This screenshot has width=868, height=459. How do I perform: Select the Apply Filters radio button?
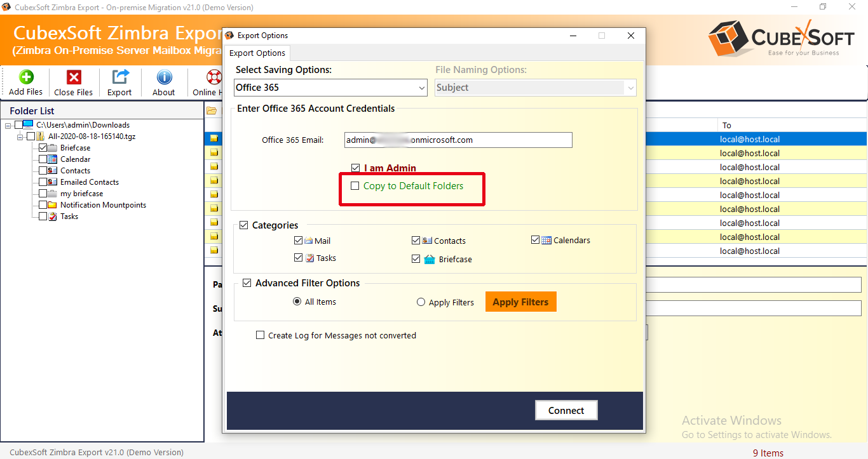[421, 302]
